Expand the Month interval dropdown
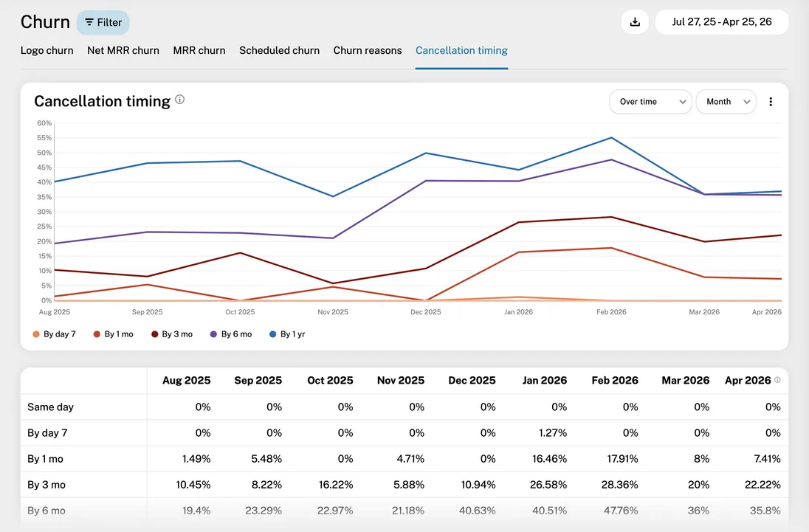 726,102
